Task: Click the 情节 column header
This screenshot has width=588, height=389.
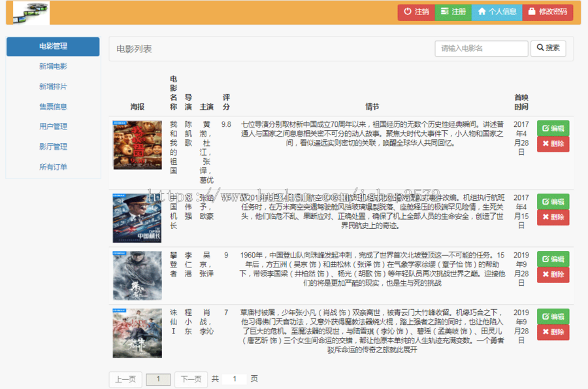Action: pyautogui.click(x=372, y=107)
